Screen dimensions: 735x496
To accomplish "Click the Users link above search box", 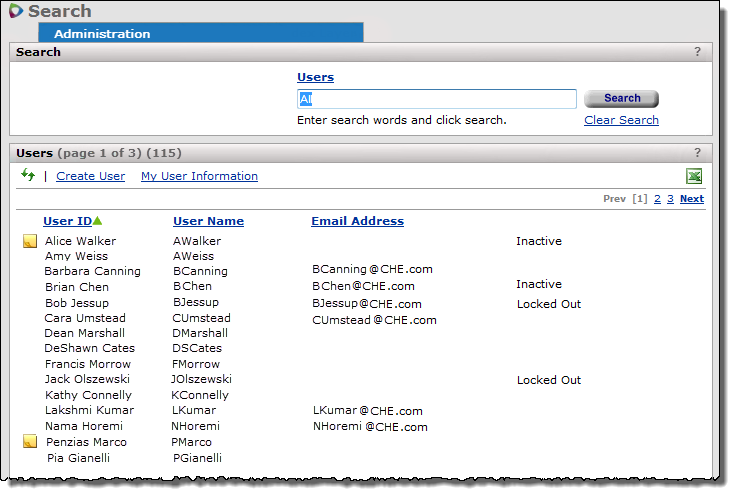I will click(x=315, y=77).
